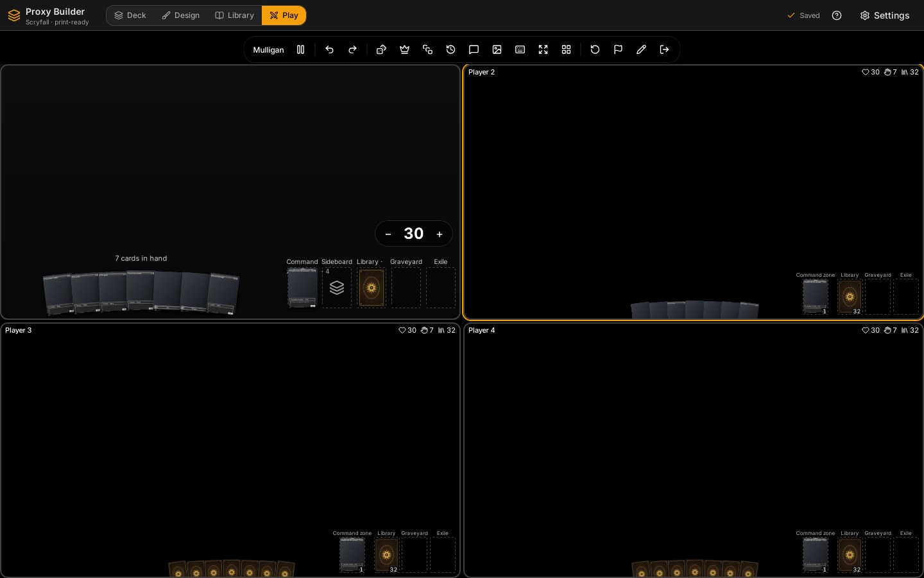Show the keyboard shortcuts icon

pyautogui.click(x=520, y=49)
